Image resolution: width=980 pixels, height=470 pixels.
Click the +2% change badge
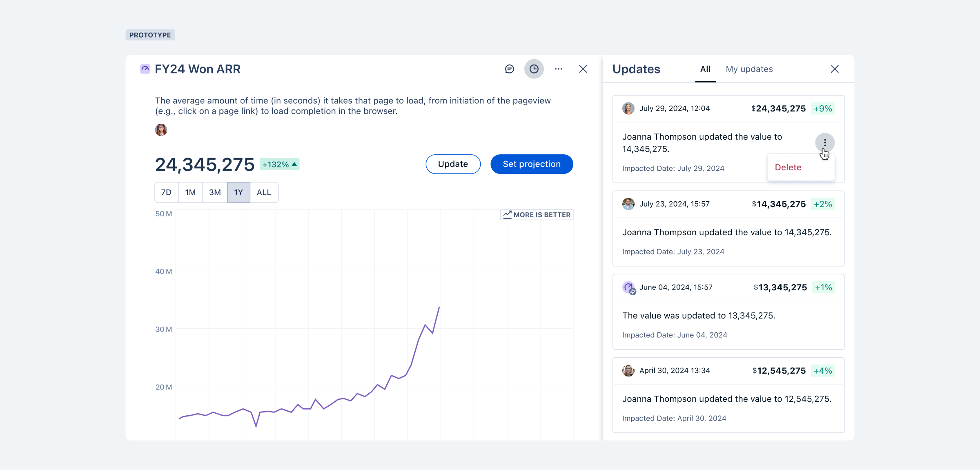tap(822, 204)
